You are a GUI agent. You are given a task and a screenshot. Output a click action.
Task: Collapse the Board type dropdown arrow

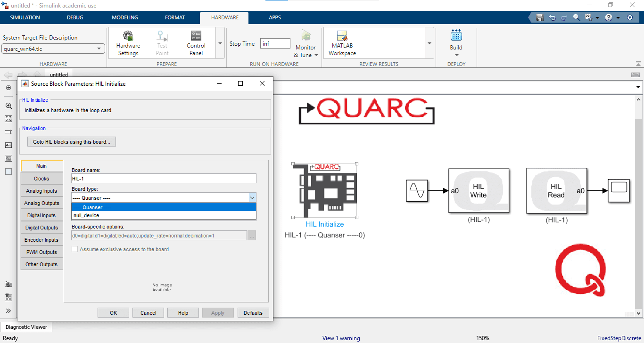(x=252, y=198)
